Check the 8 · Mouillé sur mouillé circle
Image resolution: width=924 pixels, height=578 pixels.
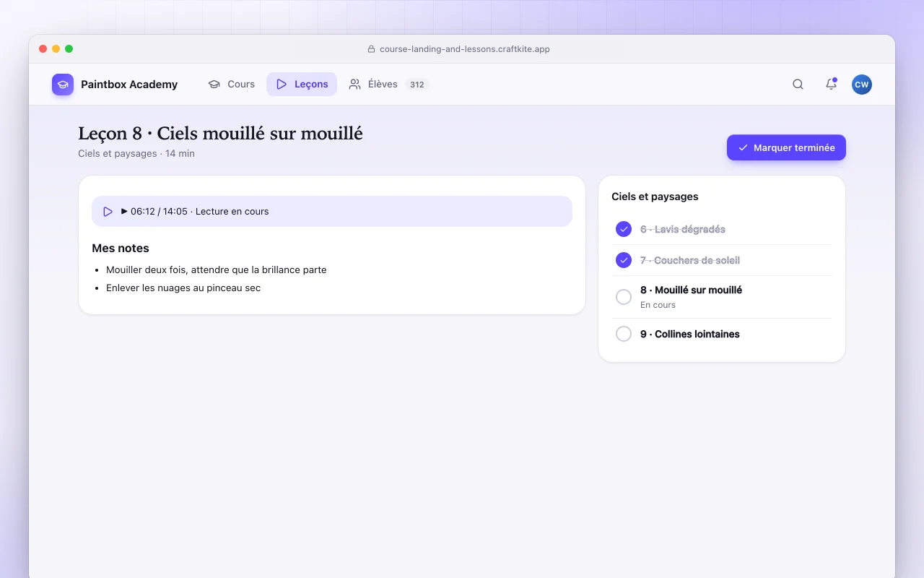pos(624,297)
